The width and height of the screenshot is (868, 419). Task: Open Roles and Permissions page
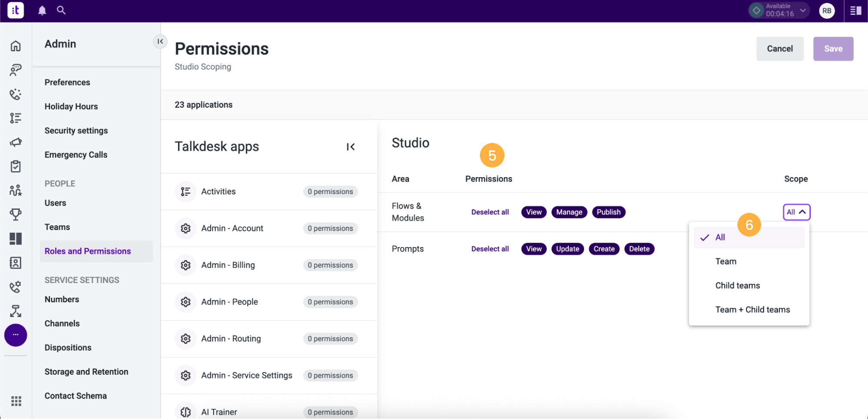(x=96, y=251)
